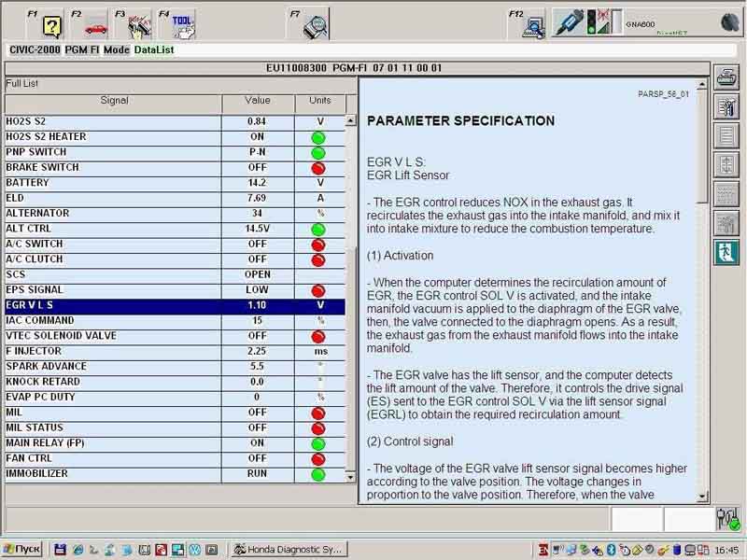
Task: Click the F4 TOOL icon
Action: (183, 25)
